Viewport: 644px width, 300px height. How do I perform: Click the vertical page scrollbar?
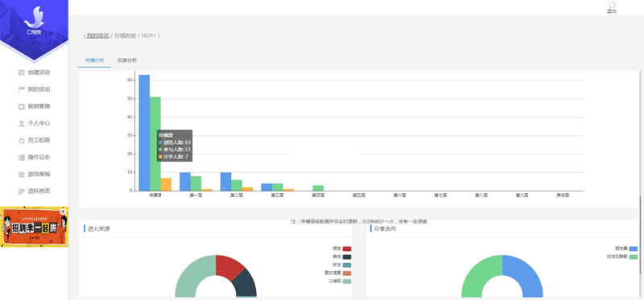pyautogui.click(x=640, y=236)
